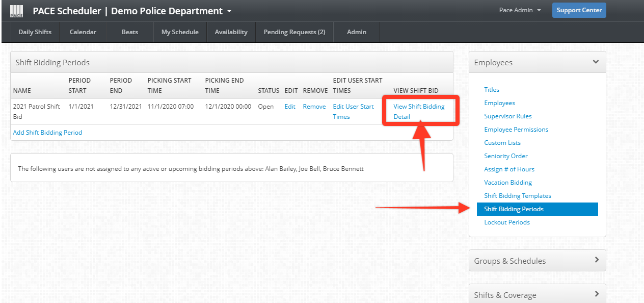This screenshot has width=644, height=303.
Task: Select Lockout Periods in the Employees panel
Action: (x=506, y=222)
